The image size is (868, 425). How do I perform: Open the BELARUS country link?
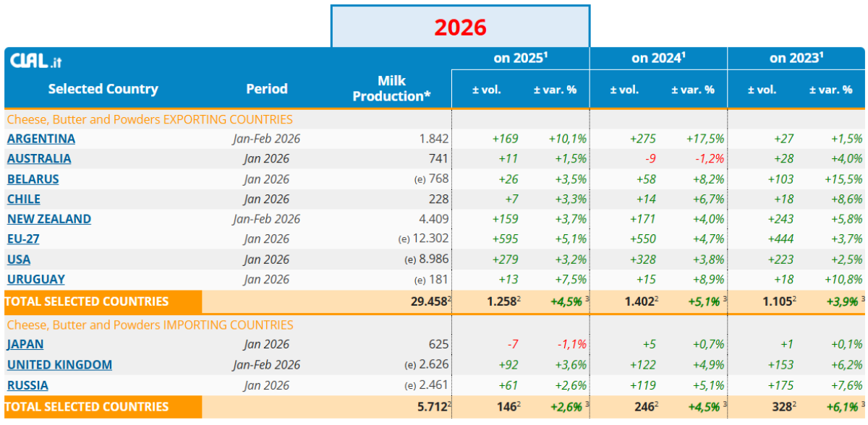33,179
